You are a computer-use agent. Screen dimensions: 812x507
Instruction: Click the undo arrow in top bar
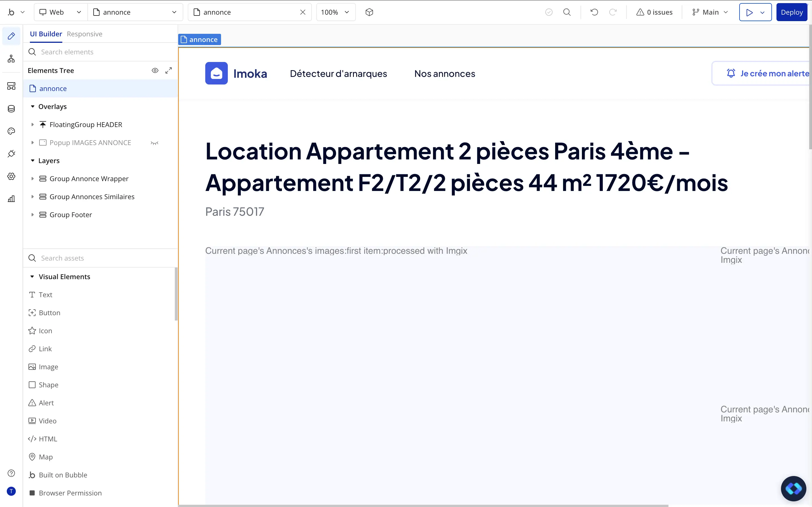594,12
